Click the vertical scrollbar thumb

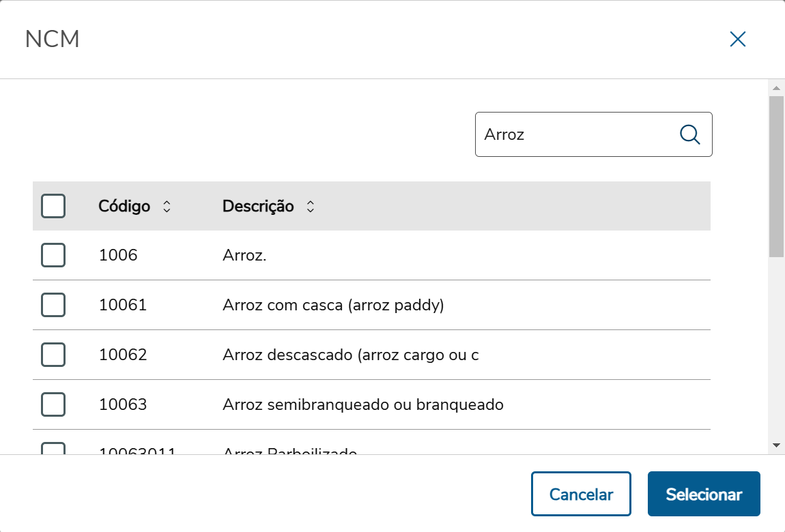tap(776, 176)
